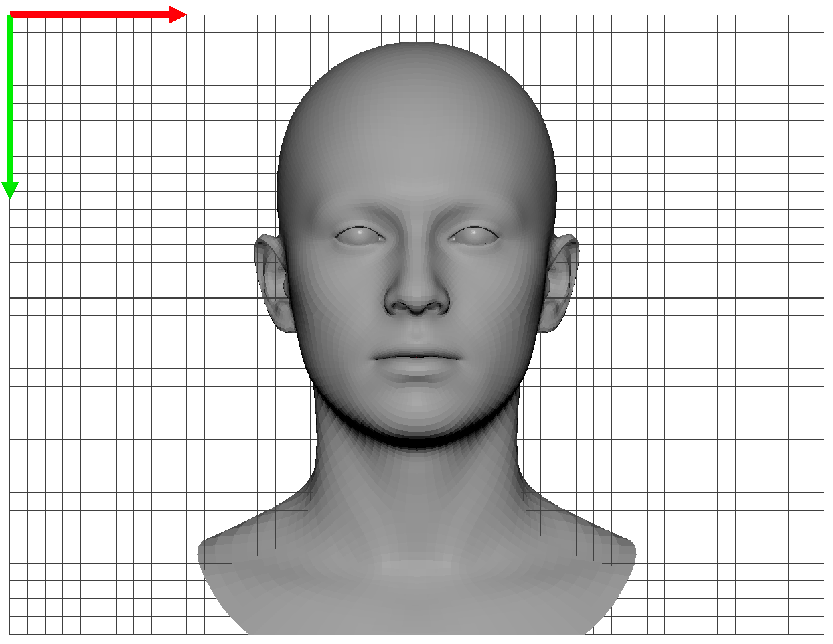Click the red X-axis arrowhead
The image size is (833, 644).
tap(178, 15)
